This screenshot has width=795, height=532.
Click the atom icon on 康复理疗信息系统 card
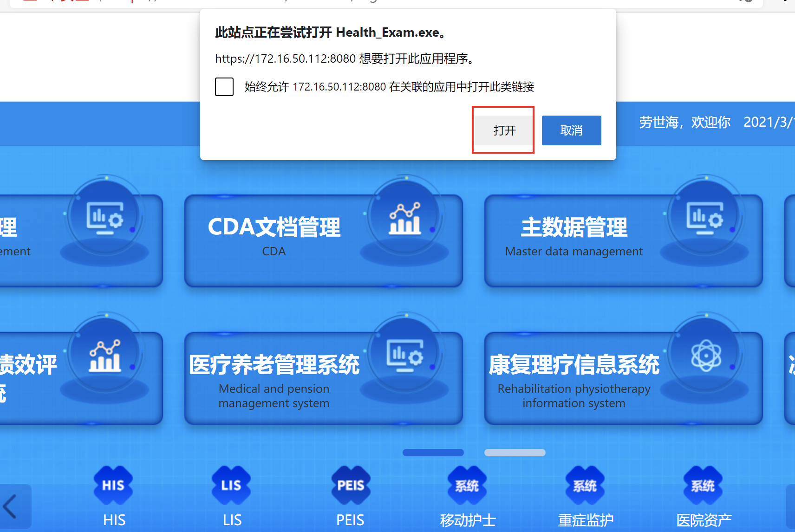click(706, 356)
